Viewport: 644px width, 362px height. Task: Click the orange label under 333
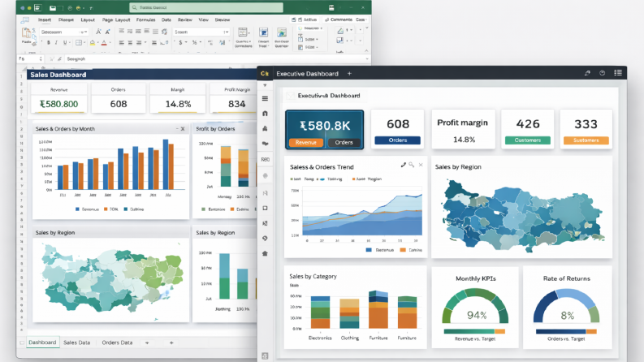point(586,140)
